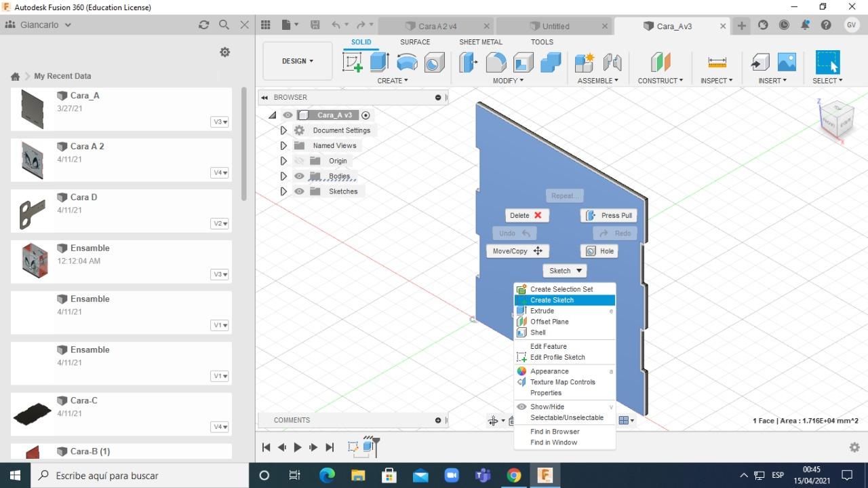Screen dimensions: 868x488
Task: Activate the Select tool icon
Action: 827,62
